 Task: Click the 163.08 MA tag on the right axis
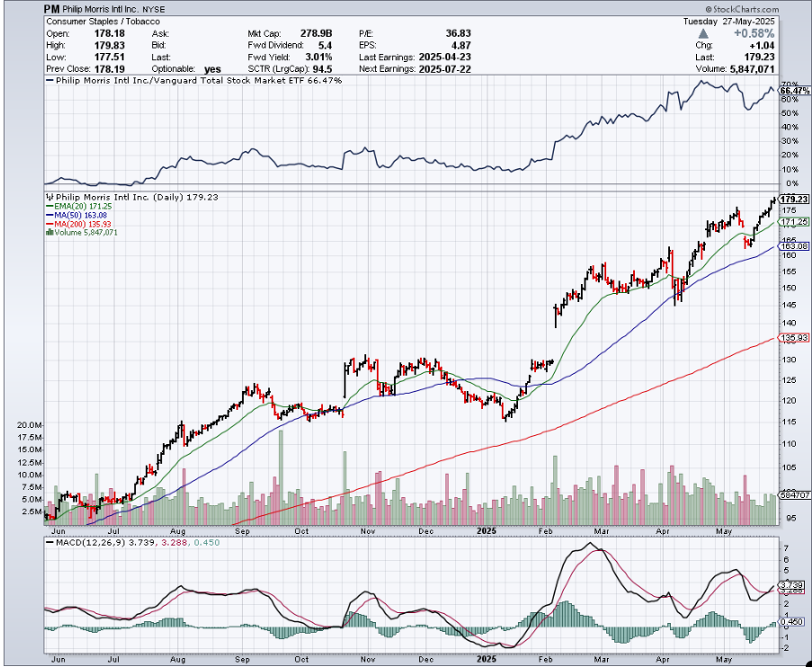click(794, 246)
